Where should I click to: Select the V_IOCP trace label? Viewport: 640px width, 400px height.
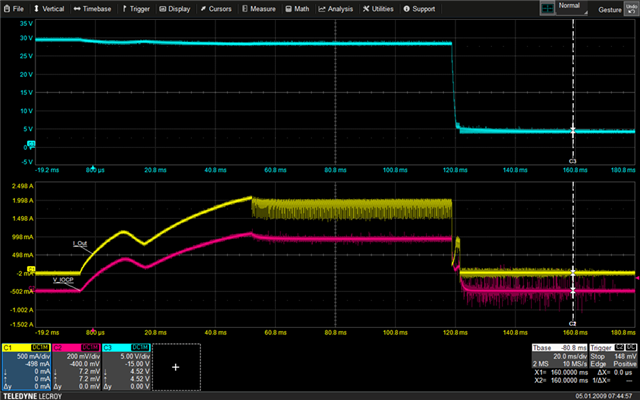coord(63,280)
